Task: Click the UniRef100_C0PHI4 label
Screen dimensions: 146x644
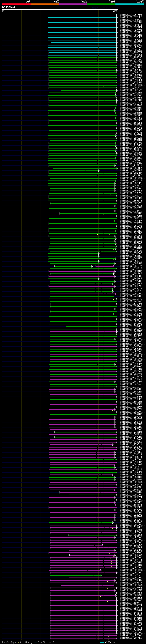Action: (x=131, y=560)
